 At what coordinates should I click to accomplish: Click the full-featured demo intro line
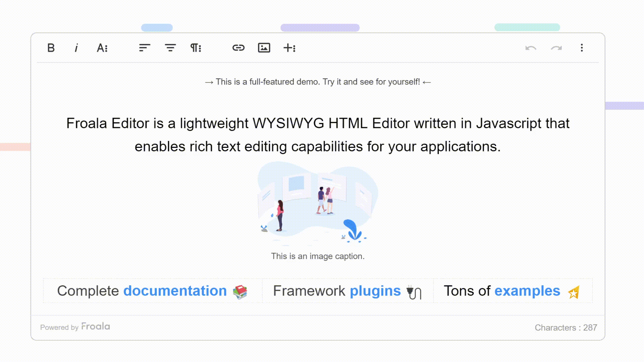pos(318,82)
